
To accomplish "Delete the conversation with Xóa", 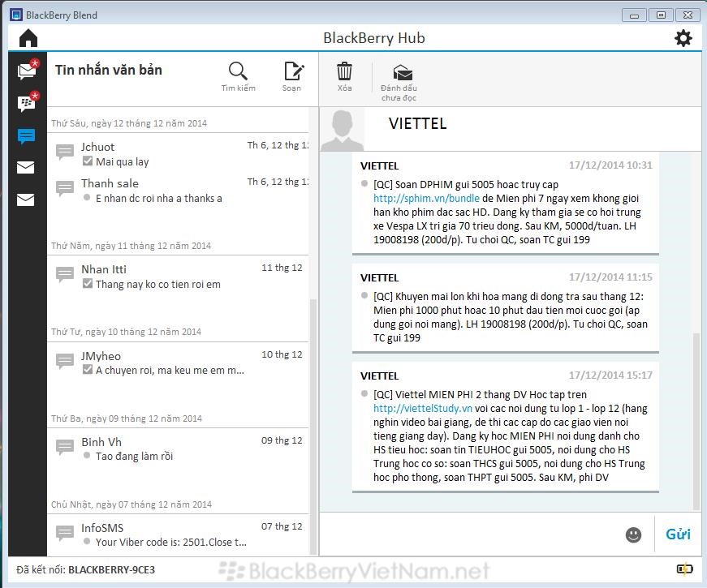I will (345, 77).
